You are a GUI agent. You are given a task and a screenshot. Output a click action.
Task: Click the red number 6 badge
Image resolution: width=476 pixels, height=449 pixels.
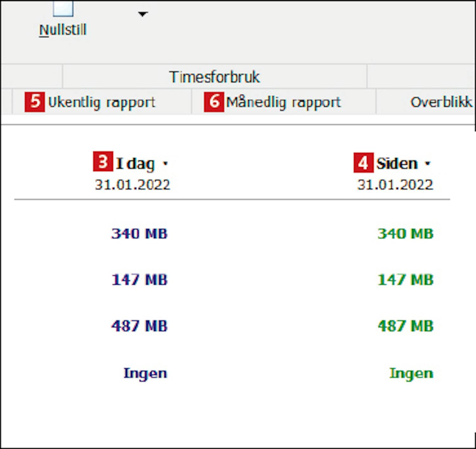click(x=214, y=102)
